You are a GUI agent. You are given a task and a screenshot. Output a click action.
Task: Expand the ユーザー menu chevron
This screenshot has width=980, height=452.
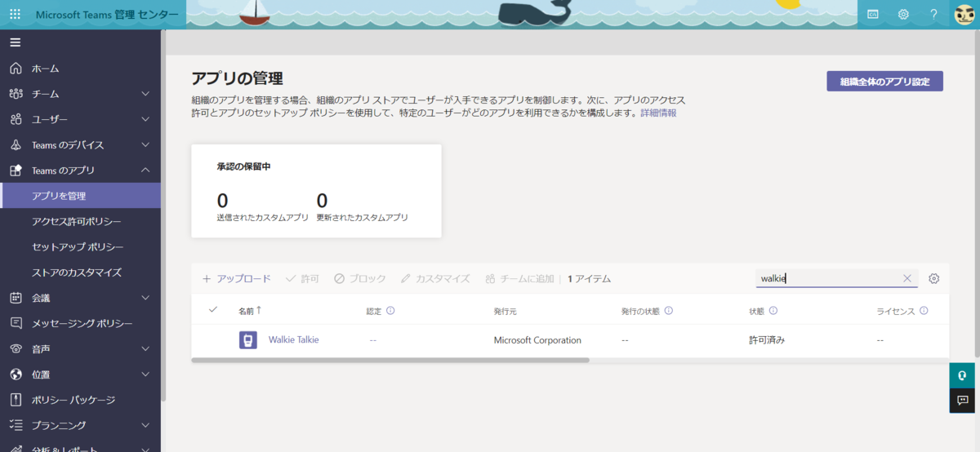145,119
